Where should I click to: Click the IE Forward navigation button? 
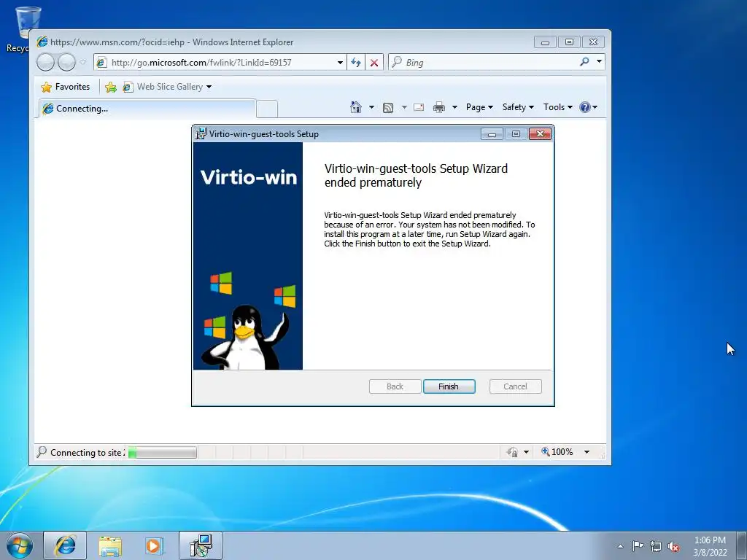66,63
